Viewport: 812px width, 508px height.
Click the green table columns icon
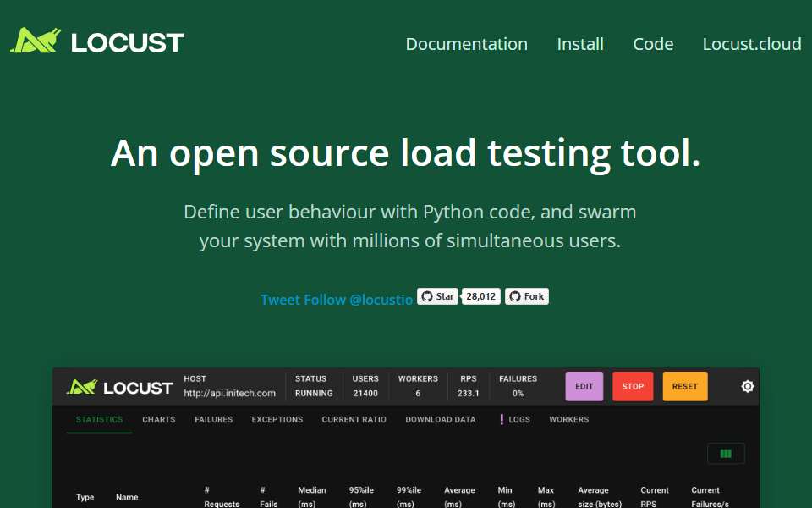tap(726, 454)
